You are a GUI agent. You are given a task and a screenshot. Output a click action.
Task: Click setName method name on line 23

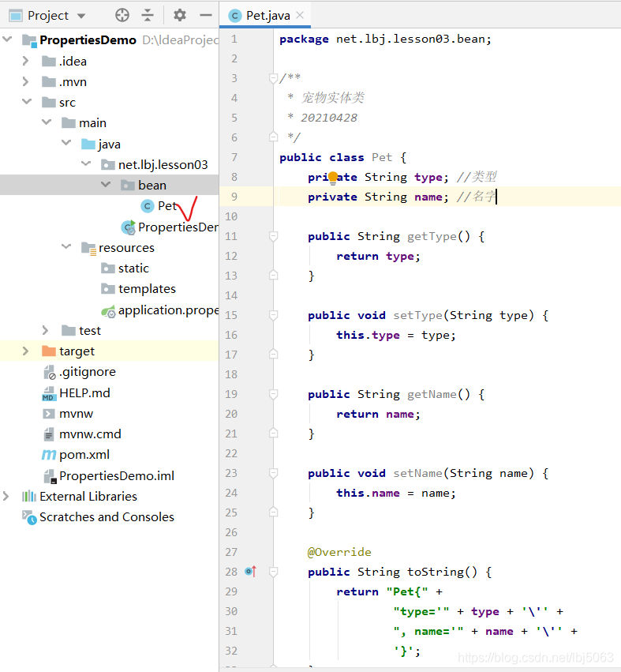point(417,473)
